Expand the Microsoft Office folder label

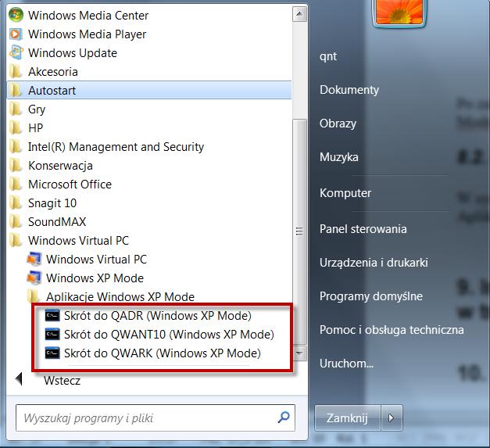(x=70, y=185)
